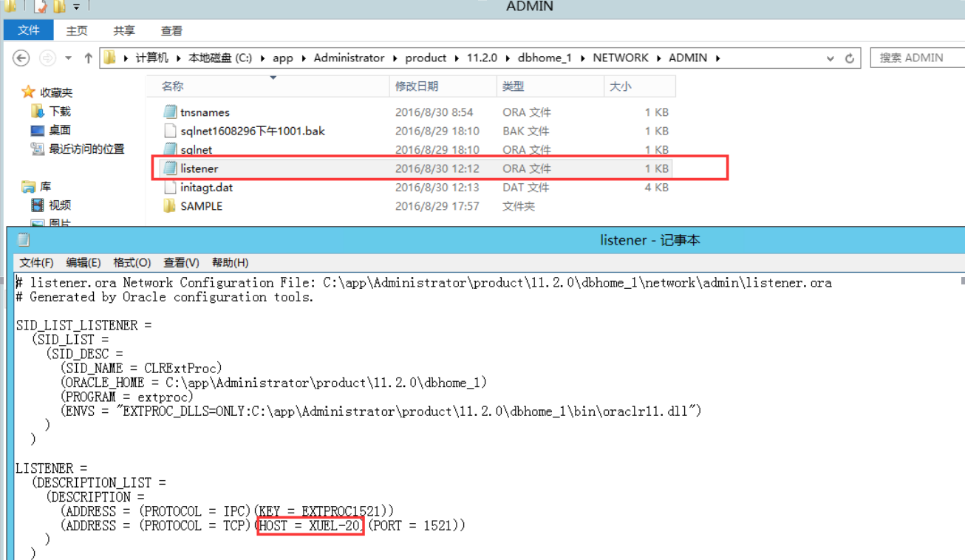
Task: Open 下载 in the navigation pane
Action: pyautogui.click(x=60, y=111)
